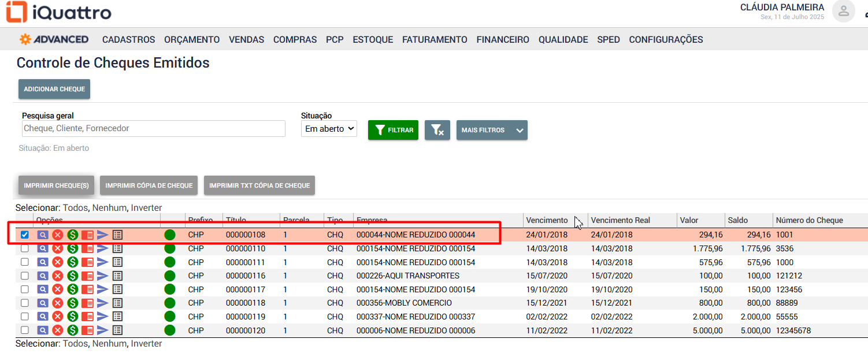Check the checkbox for título 000000119
The width and height of the screenshot is (868, 357).
25,317
